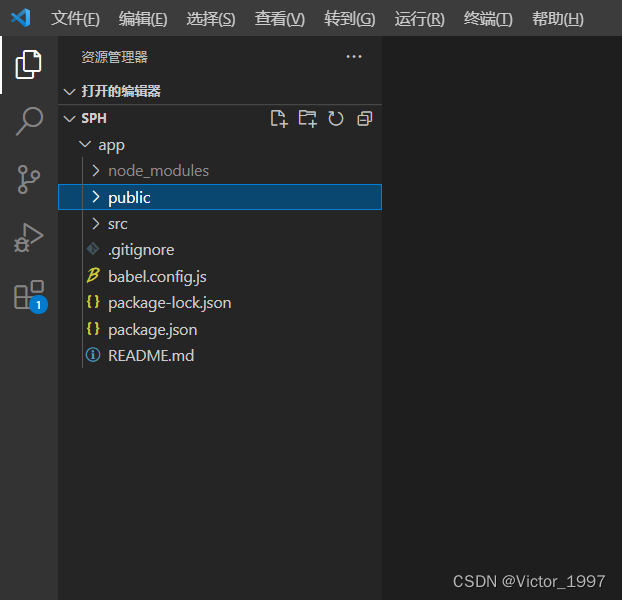Refresh the explorer with the refresh icon
The width and height of the screenshot is (622, 600).
[336, 119]
